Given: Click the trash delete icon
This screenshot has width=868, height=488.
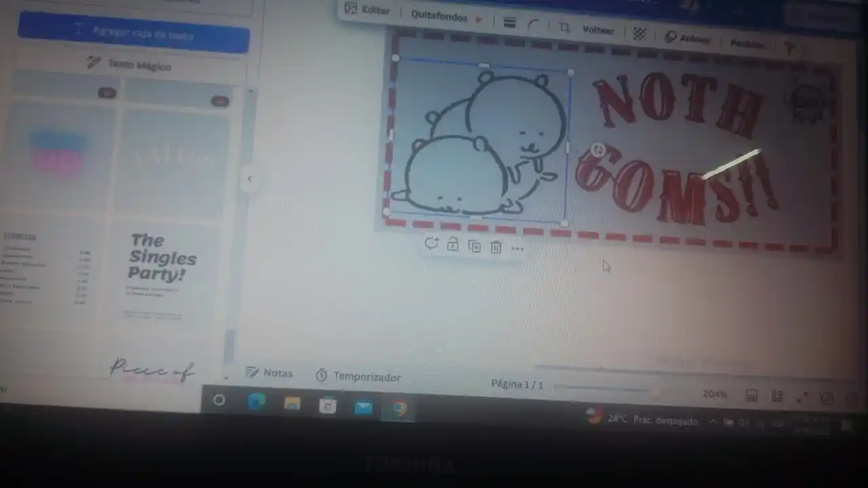Looking at the screenshot, I should [496, 248].
